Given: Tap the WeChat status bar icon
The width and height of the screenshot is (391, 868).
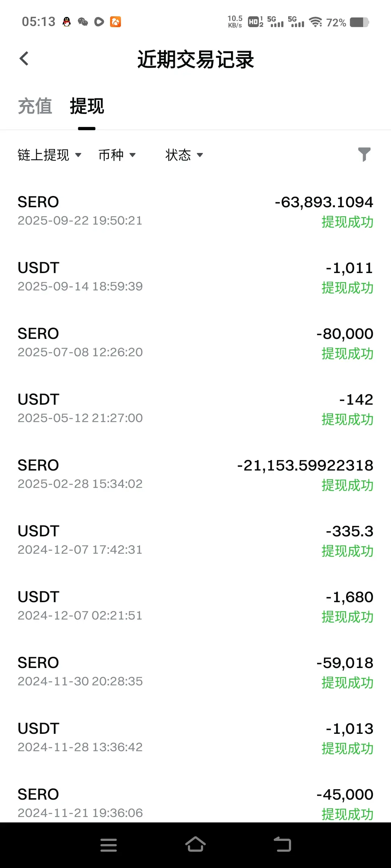Looking at the screenshot, I should [x=83, y=22].
